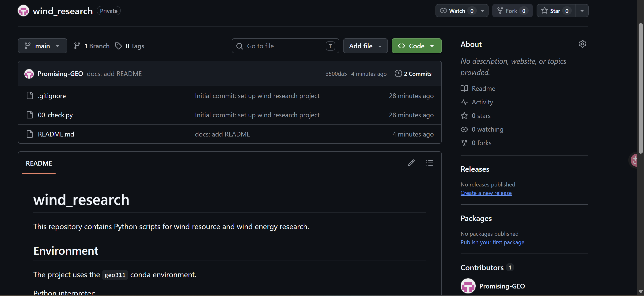Click the search magnifier in Go to file
Image resolution: width=644 pixels, height=296 pixels.
coord(239,46)
